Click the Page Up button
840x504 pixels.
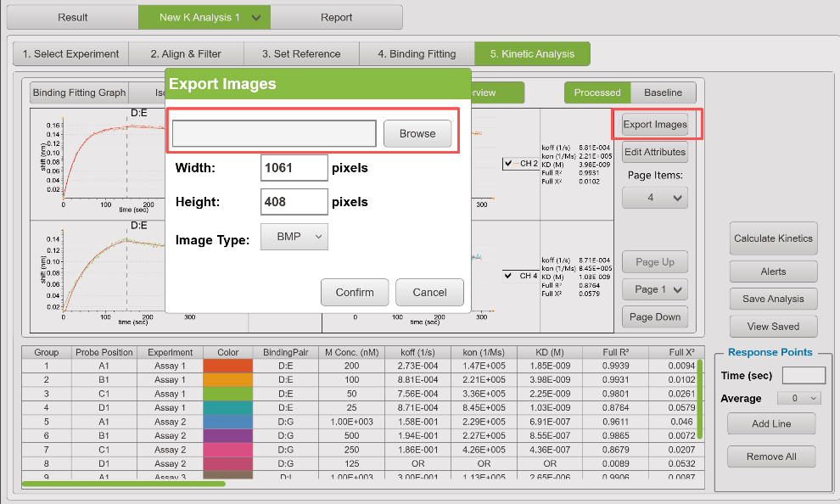click(655, 262)
